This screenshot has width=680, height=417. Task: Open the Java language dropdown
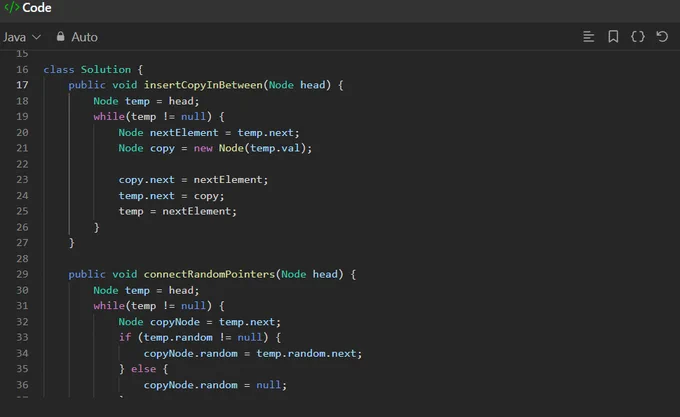22,37
